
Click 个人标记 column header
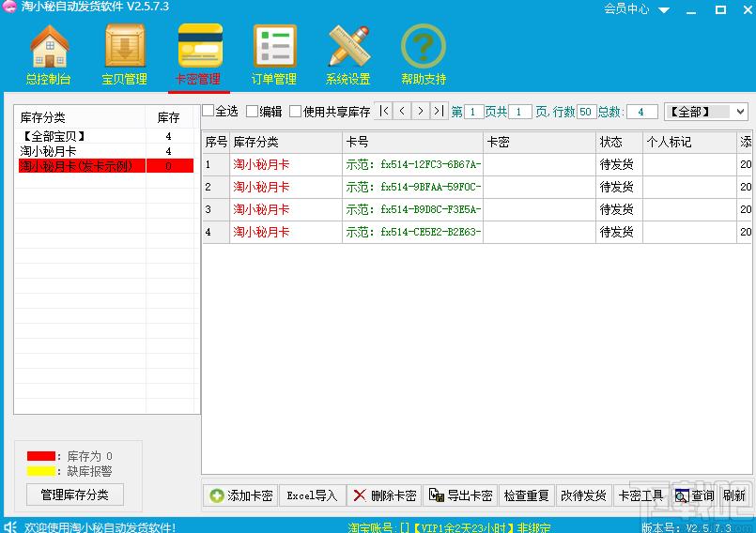(690, 143)
